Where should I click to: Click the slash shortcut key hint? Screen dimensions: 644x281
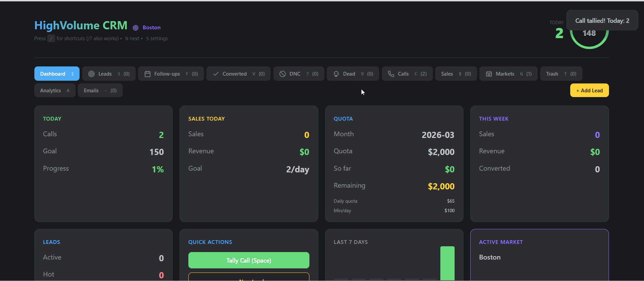(x=51, y=38)
